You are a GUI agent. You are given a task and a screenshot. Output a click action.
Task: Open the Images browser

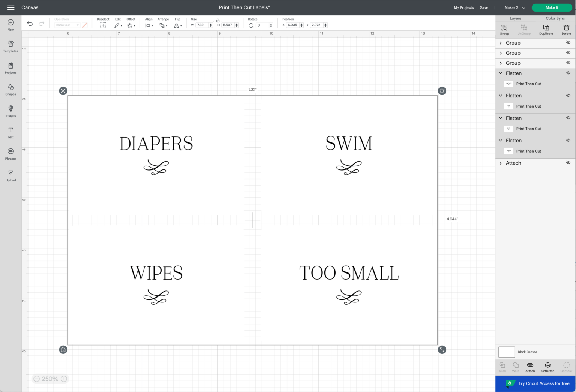(x=10, y=111)
